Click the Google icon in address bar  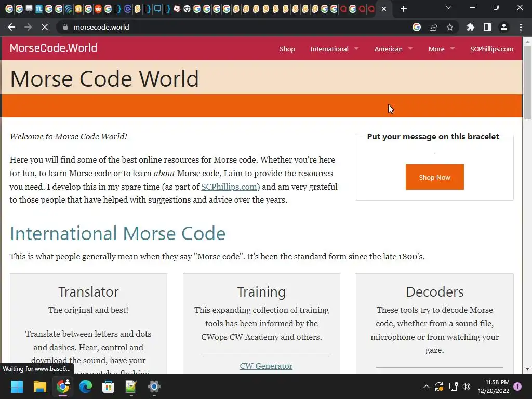click(417, 27)
